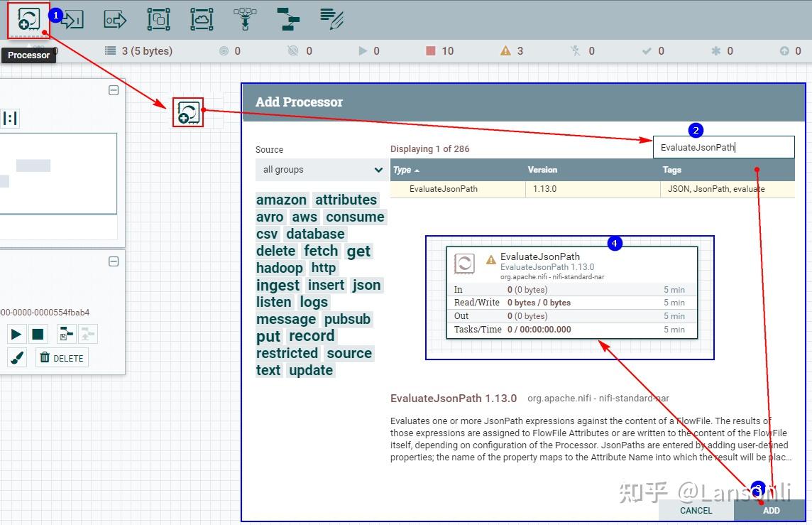Collapse the Navigate panel
The image size is (812, 525).
pyautogui.click(x=114, y=90)
